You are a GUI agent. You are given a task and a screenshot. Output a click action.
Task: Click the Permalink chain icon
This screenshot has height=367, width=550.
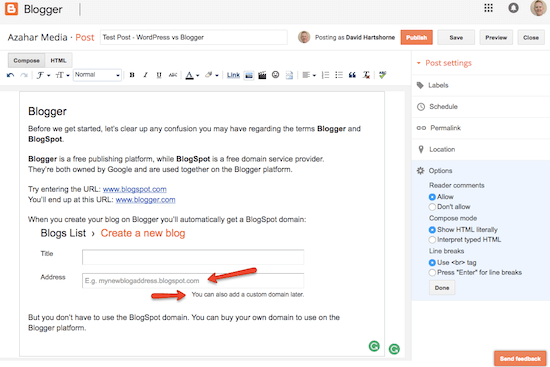click(421, 128)
